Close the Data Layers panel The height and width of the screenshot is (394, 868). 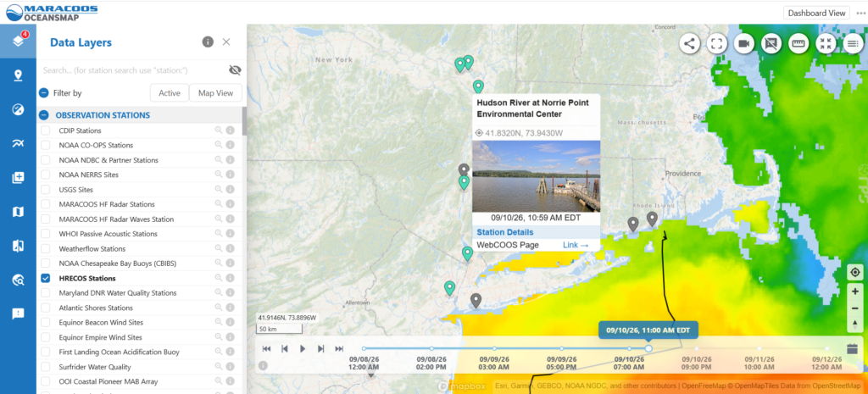pyautogui.click(x=226, y=42)
